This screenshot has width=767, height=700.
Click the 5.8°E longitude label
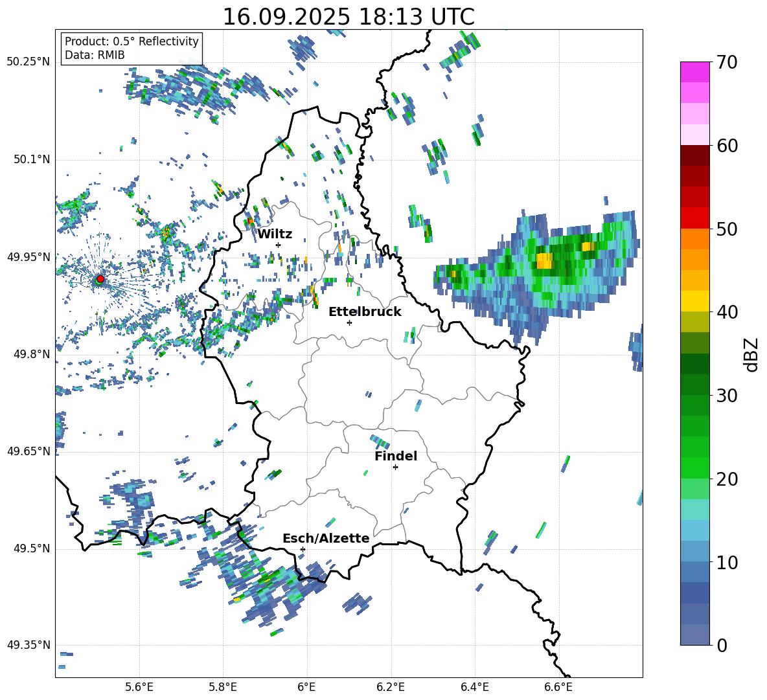223,687
